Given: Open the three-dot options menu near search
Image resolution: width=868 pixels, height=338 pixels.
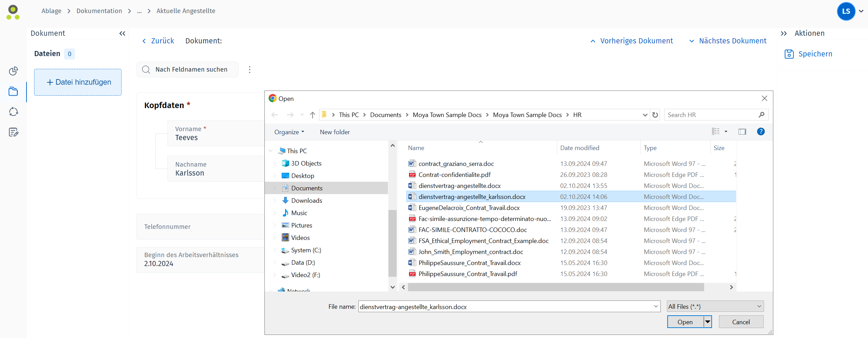Looking at the screenshot, I should [250, 70].
